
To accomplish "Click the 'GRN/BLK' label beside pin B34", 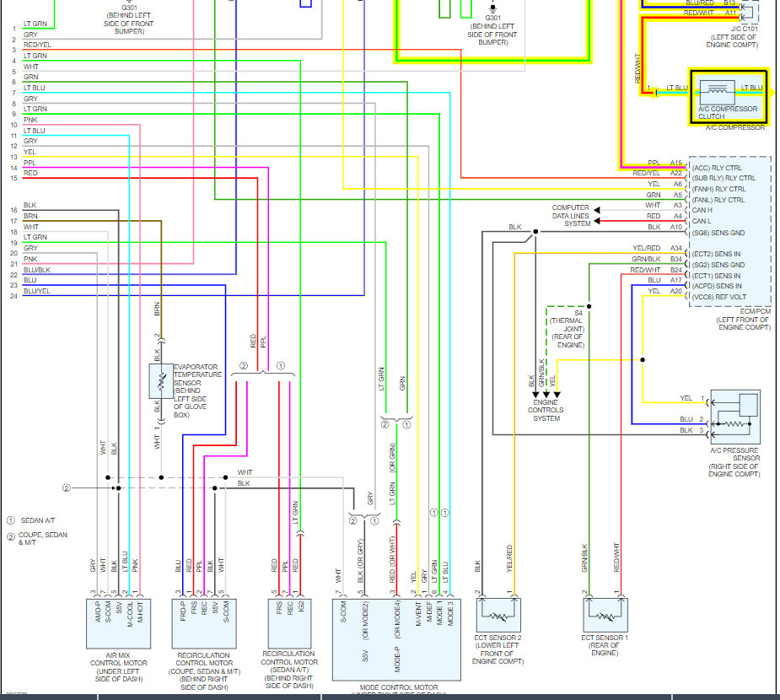I will [x=647, y=259].
